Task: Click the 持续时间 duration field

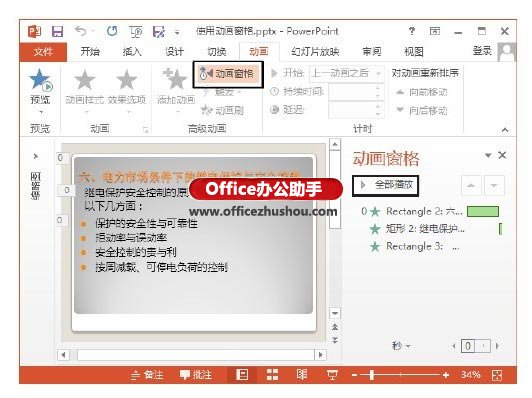Action: pyautogui.click(x=356, y=92)
